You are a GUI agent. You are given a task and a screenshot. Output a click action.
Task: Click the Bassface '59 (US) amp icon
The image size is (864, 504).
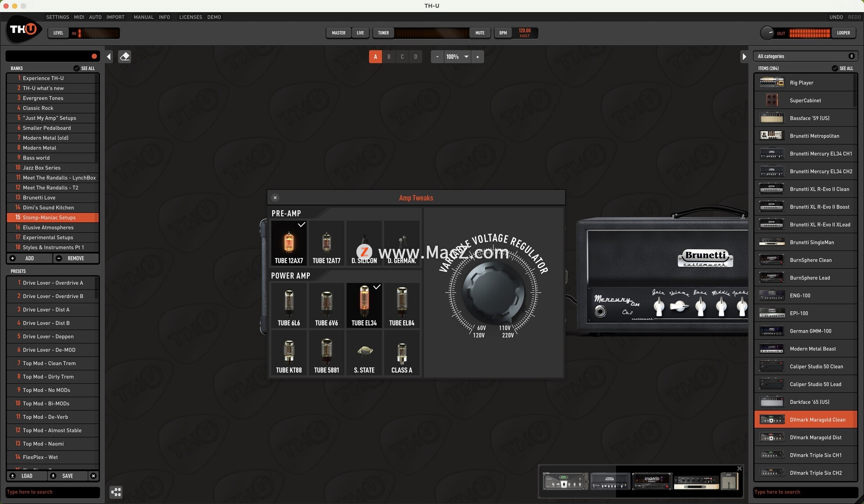click(x=771, y=118)
